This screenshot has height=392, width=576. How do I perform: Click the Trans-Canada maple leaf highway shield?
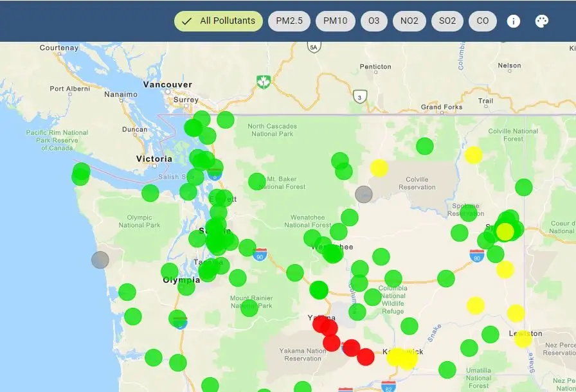tap(263, 82)
